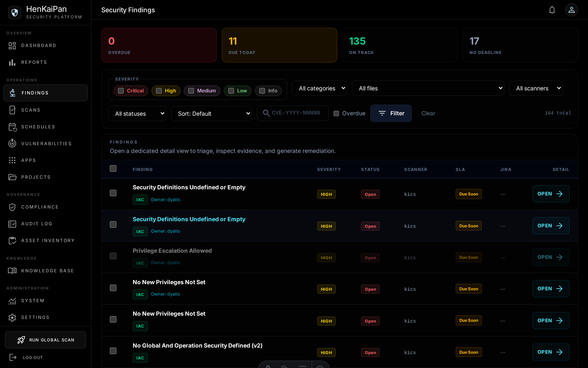
Task: Expand the All files dropdown
Action: click(x=428, y=88)
